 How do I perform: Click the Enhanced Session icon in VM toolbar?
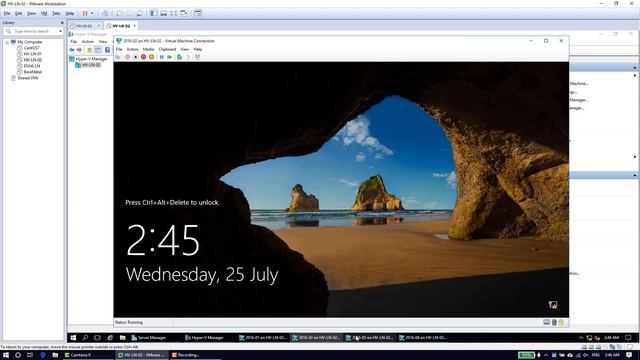pyautogui.click(x=198, y=57)
